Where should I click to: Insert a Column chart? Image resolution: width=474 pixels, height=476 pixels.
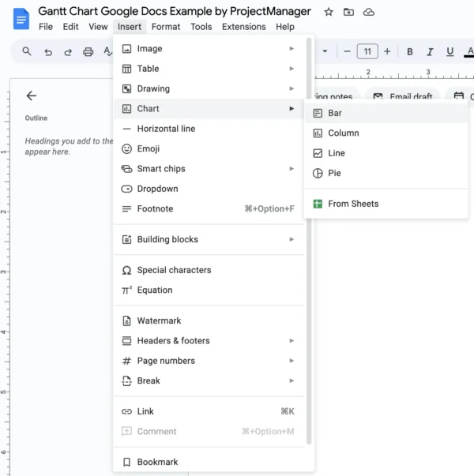point(386,133)
